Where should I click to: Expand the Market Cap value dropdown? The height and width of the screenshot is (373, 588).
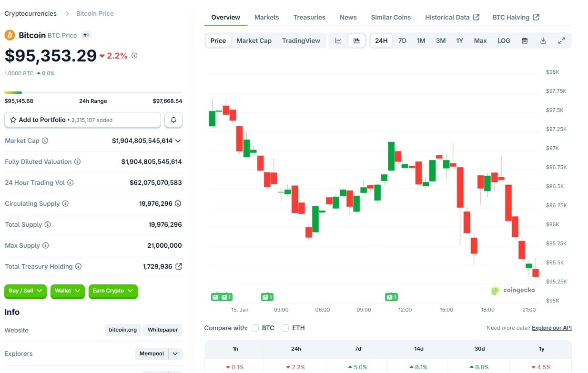pos(178,141)
